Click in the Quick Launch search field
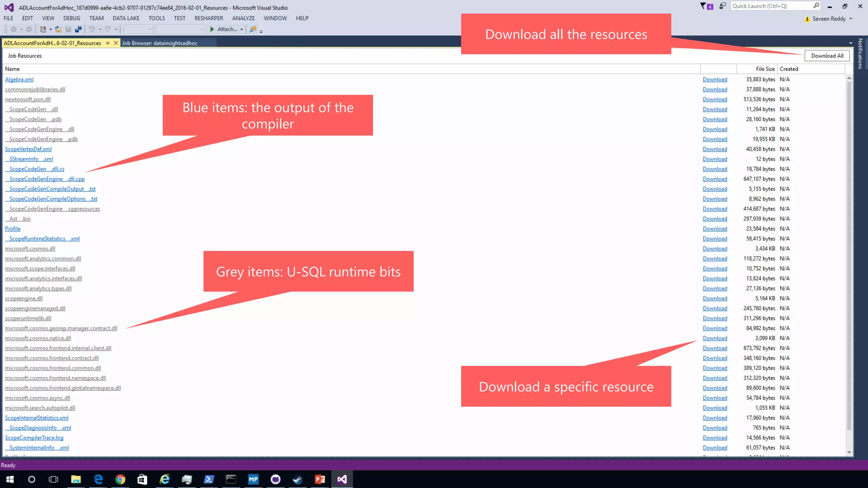Viewport: 868px width, 488px height. pos(771,6)
